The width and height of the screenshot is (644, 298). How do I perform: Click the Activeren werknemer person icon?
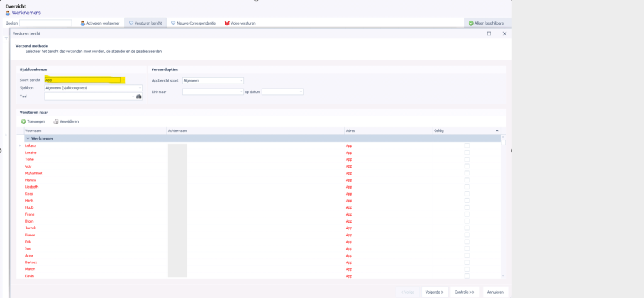(x=82, y=23)
